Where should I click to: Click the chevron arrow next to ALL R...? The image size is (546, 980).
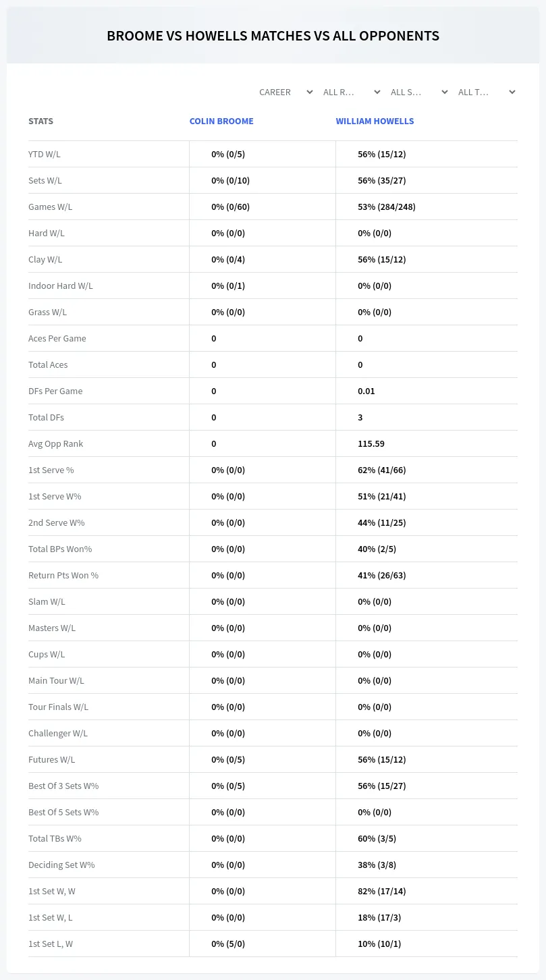tap(377, 92)
